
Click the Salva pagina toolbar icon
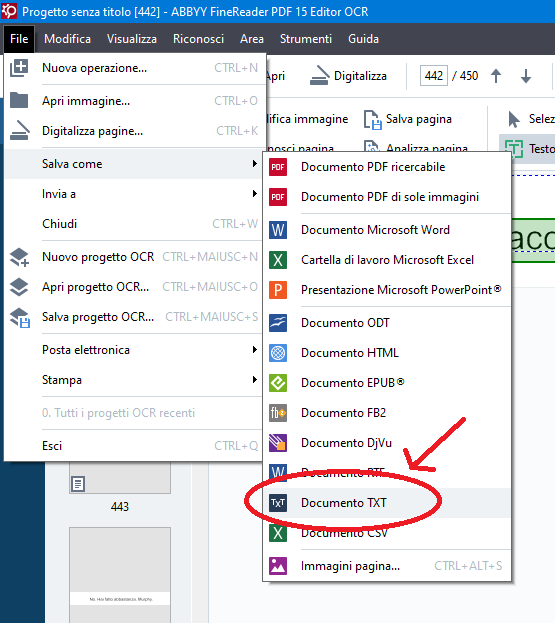tap(373, 120)
